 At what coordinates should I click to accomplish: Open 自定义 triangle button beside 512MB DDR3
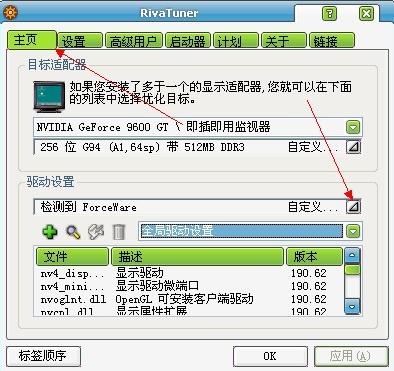tap(353, 147)
